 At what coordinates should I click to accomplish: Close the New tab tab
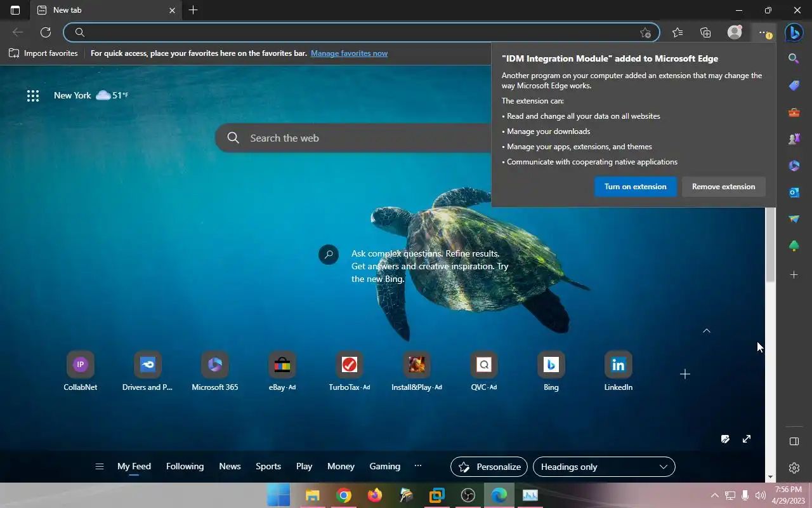point(172,10)
